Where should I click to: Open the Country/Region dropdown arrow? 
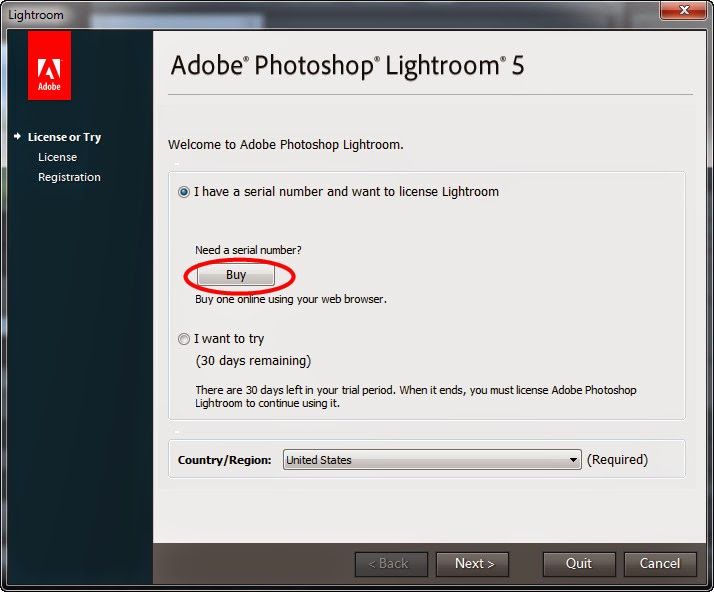pos(573,460)
